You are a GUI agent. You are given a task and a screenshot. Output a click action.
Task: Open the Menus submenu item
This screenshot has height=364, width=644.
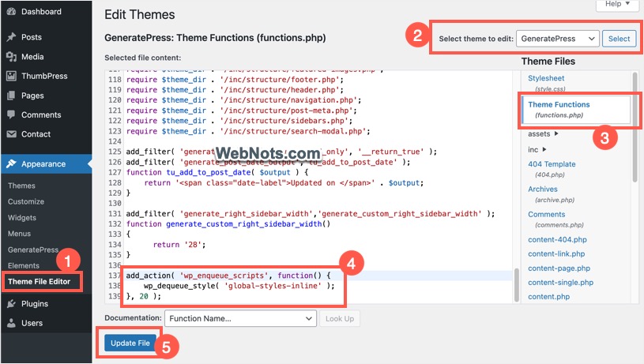(x=19, y=234)
